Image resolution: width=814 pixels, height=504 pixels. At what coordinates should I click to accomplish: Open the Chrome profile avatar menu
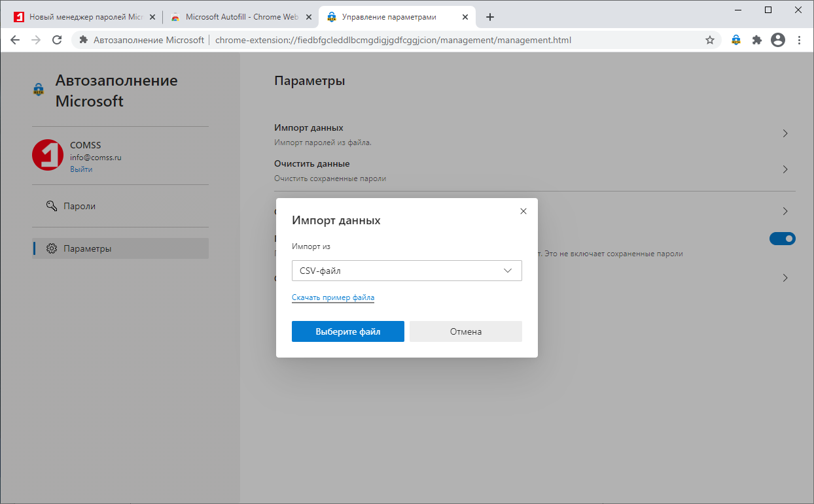[x=778, y=40]
